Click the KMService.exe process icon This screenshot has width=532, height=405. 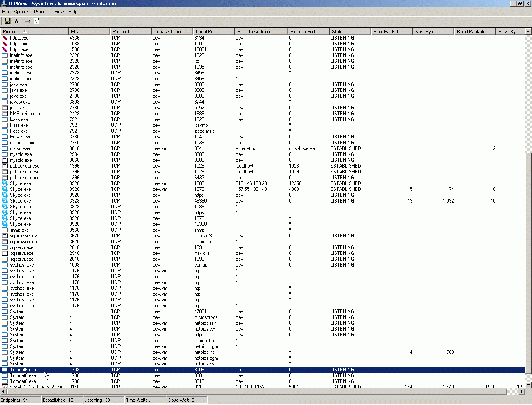pyautogui.click(x=5, y=114)
